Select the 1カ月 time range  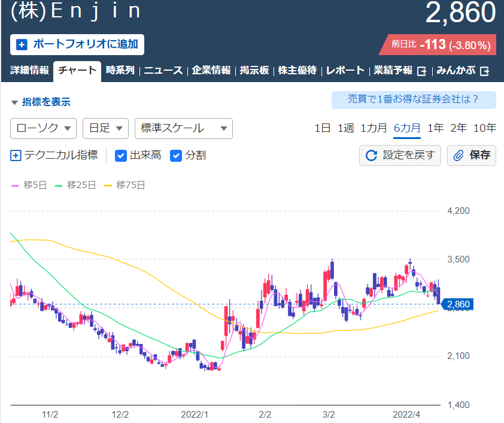[374, 128]
